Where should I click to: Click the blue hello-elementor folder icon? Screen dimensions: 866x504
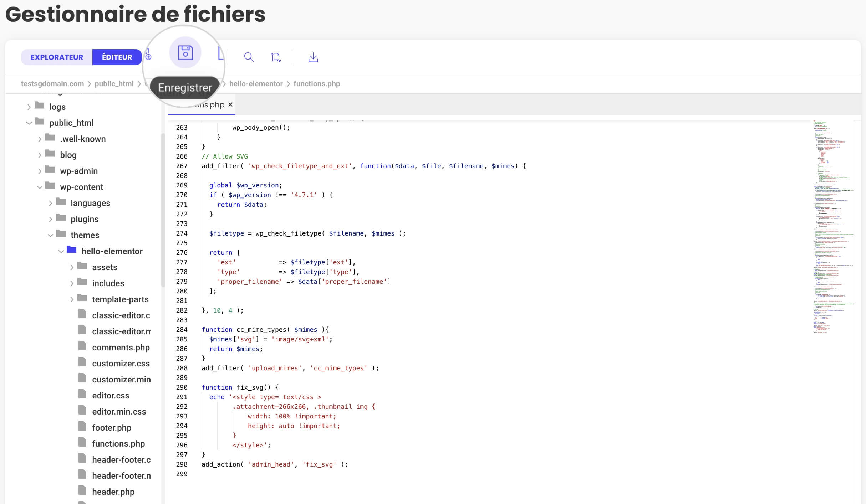71,250
